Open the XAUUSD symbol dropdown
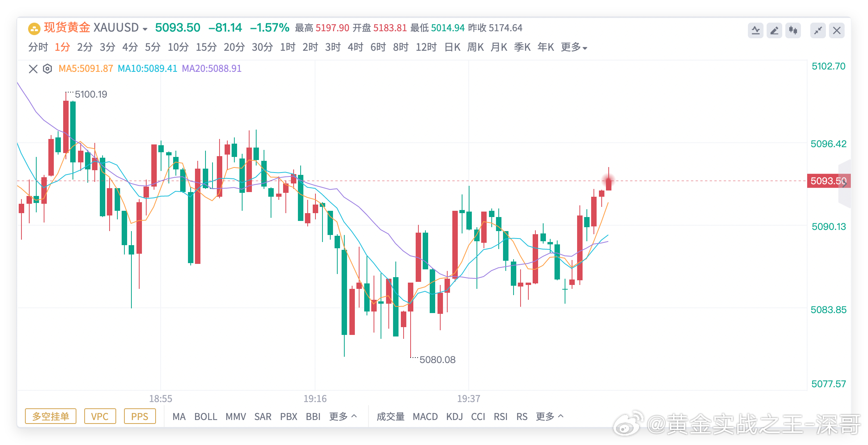Screen dimensions: 868x445 pyautogui.click(x=145, y=28)
